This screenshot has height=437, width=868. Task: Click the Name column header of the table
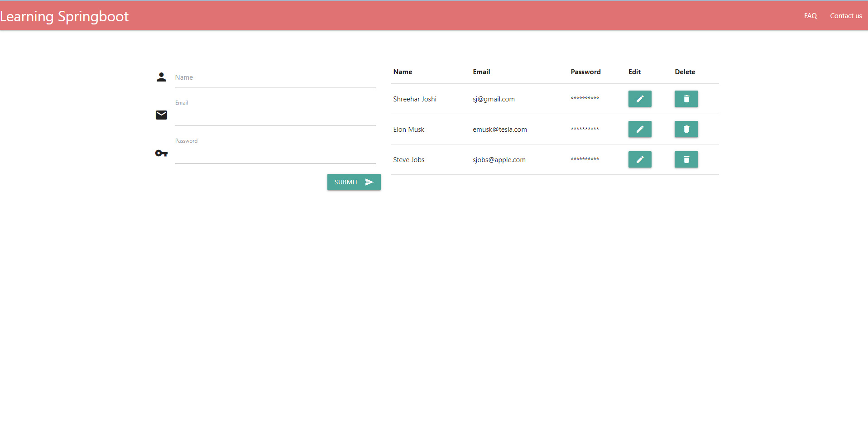tap(402, 72)
